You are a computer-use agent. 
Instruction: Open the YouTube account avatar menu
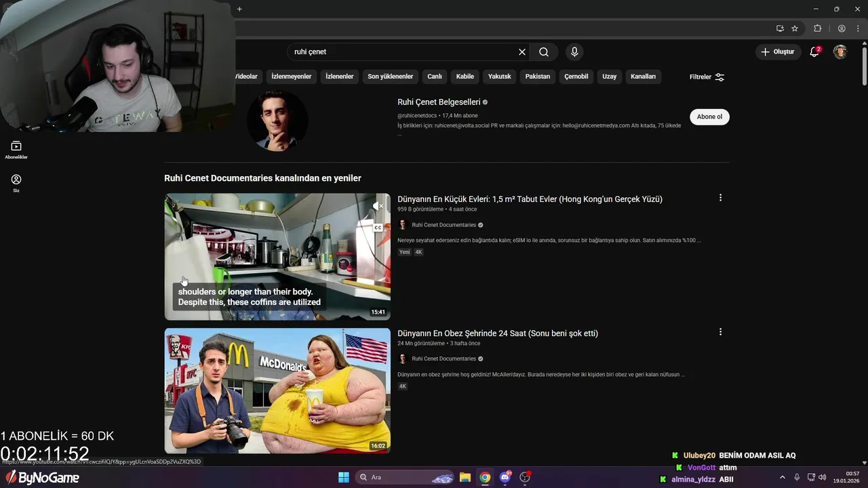coord(840,52)
